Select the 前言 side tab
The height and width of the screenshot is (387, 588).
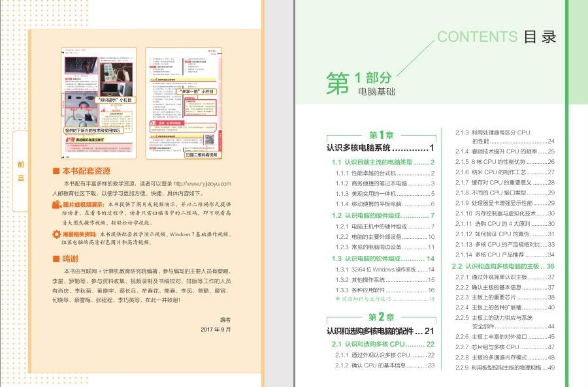(x=21, y=171)
